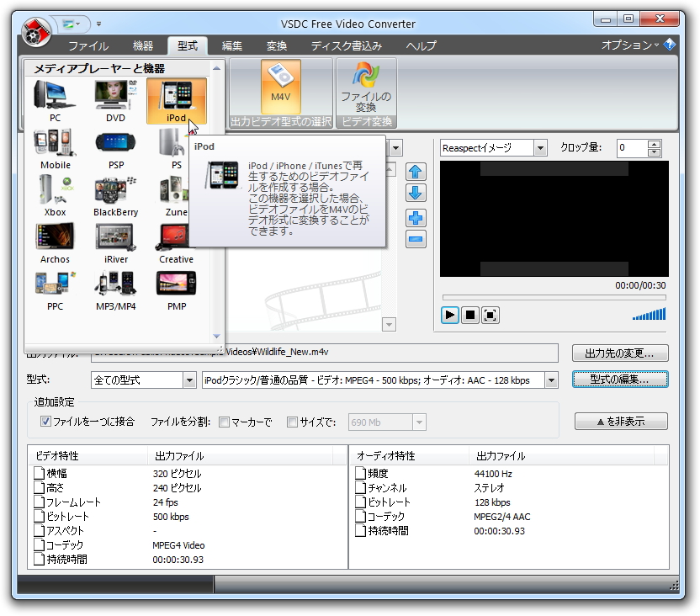
Task: Move file up with blue up arrow
Action: pos(416,172)
